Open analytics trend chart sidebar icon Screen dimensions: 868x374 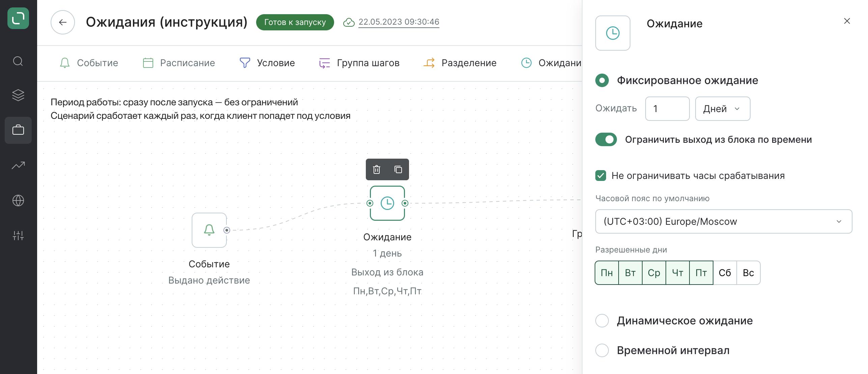pos(18,165)
